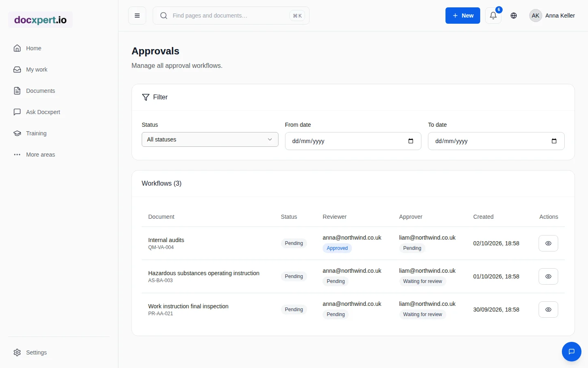The height and width of the screenshot is (368, 588).
Task: Open My work in sidebar
Action: tap(59, 70)
